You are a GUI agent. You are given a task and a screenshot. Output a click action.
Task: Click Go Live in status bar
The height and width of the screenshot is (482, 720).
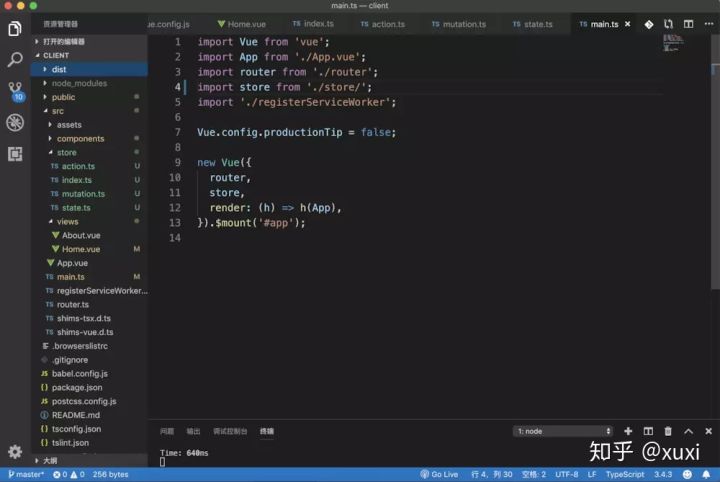pos(439,474)
